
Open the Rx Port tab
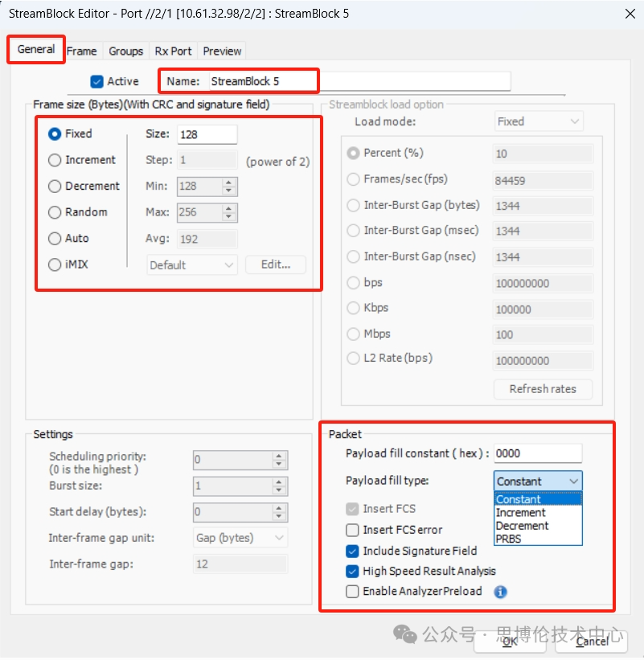pos(173,51)
